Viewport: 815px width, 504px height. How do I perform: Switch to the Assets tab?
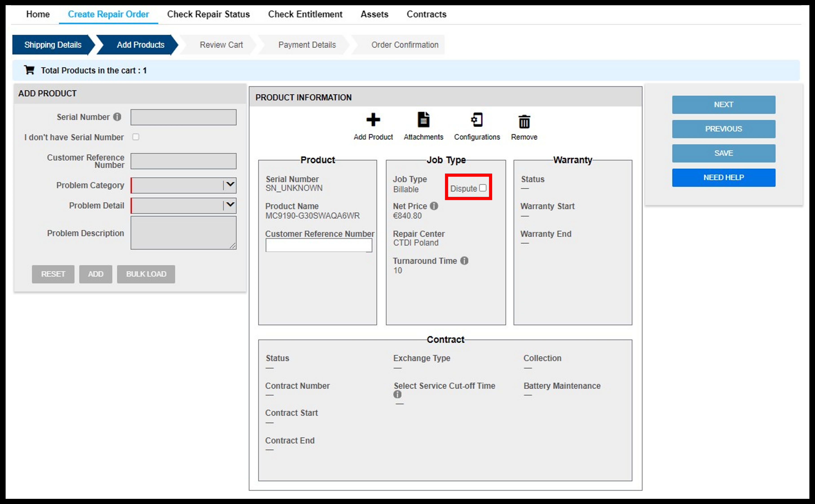pyautogui.click(x=374, y=14)
